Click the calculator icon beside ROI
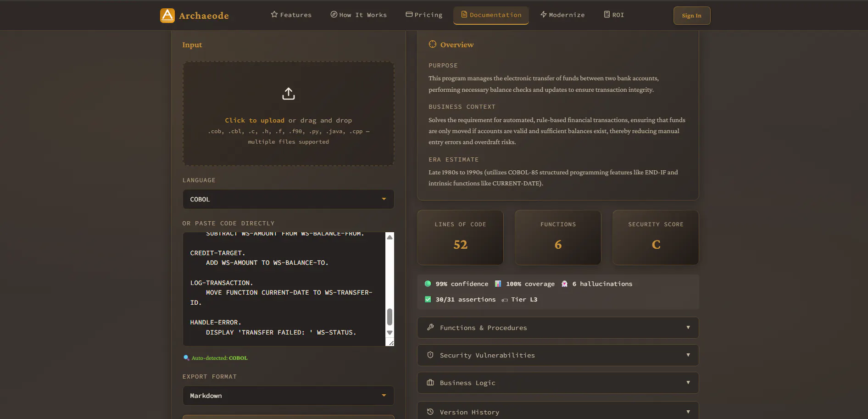The height and width of the screenshot is (419, 868). pyautogui.click(x=607, y=15)
